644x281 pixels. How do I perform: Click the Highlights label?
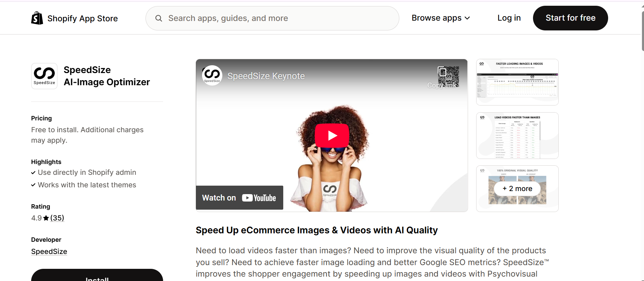click(46, 162)
